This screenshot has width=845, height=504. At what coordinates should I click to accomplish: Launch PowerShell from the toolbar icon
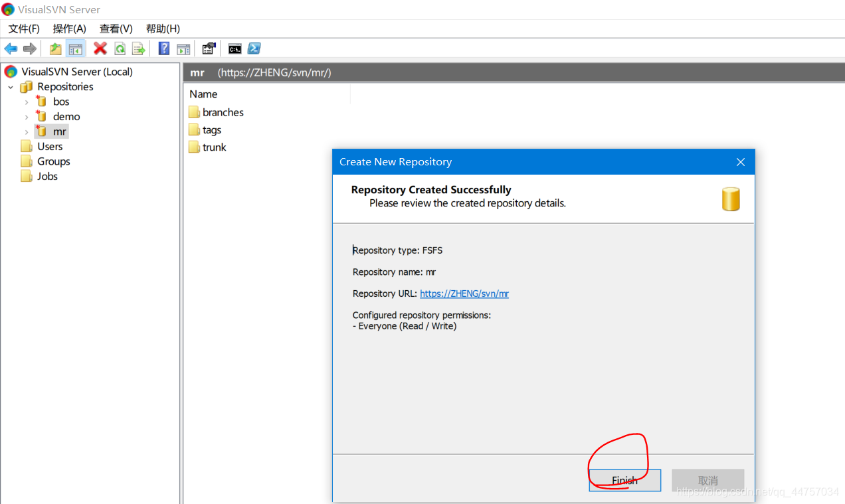pos(254,48)
